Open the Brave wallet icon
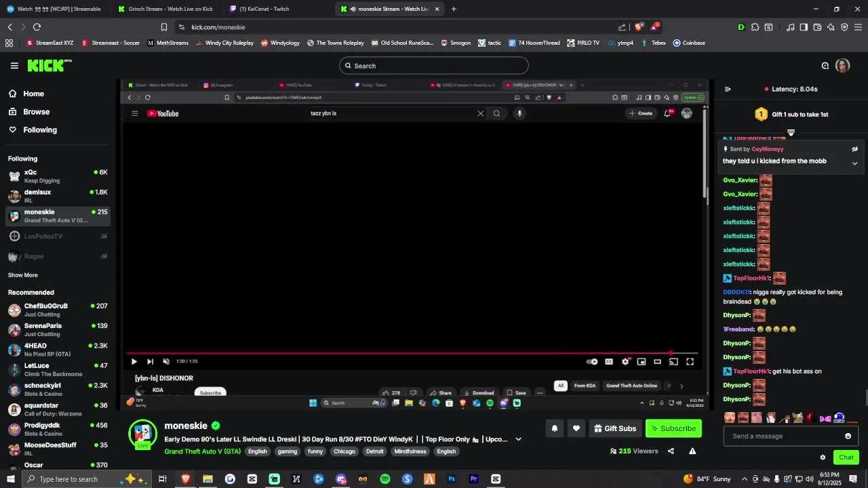868x488 pixels. pyautogui.click(x=817, y=27)
